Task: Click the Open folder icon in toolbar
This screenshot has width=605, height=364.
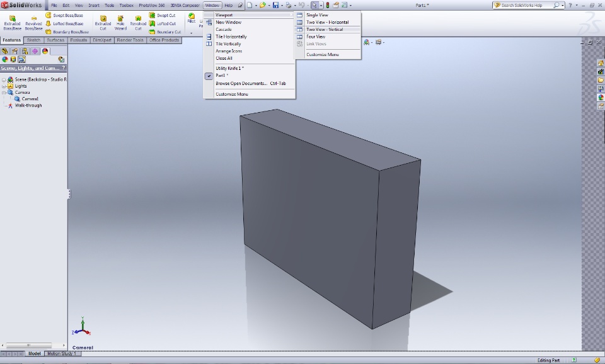Action: point(263,5)
